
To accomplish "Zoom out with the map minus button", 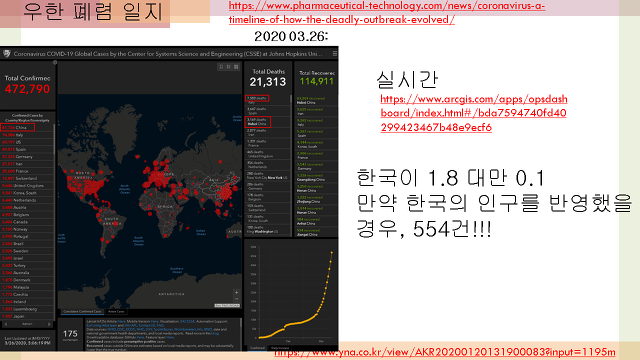I will coord(236,298).
